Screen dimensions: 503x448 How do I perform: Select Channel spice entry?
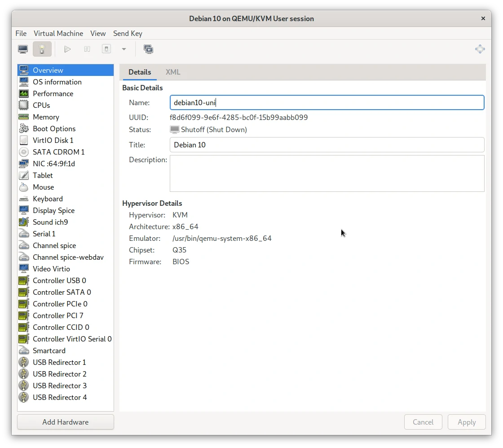click(66, 245)
